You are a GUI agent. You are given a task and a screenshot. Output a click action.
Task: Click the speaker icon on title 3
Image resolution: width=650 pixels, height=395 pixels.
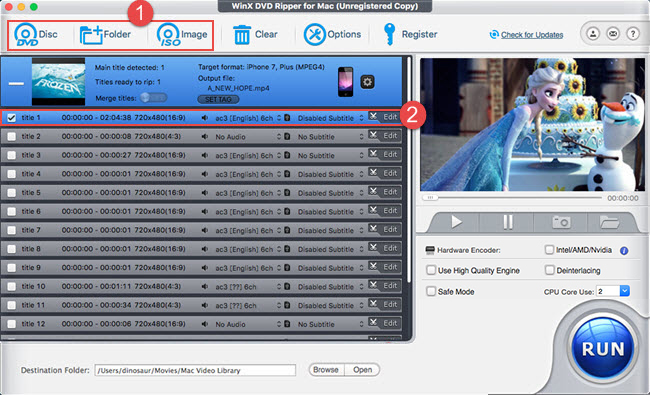[205, 155]
